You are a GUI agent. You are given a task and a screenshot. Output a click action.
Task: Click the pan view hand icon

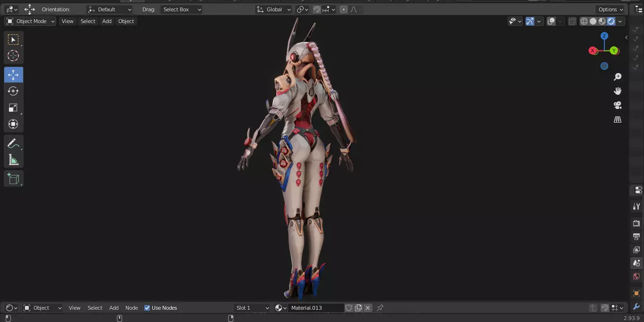tap(618, 91)
